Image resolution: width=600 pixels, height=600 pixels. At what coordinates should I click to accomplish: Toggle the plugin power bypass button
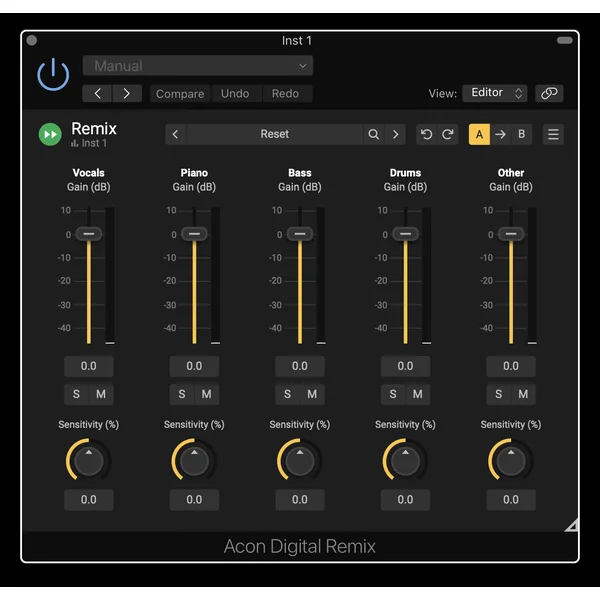tap(53, 74)
